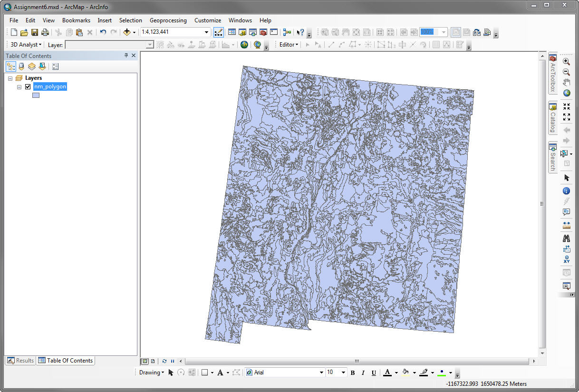Toggle italic text in Drawing toolbar
Viewport: 579px width, 392px height.
pyautogui.click(x=363, y=373)
